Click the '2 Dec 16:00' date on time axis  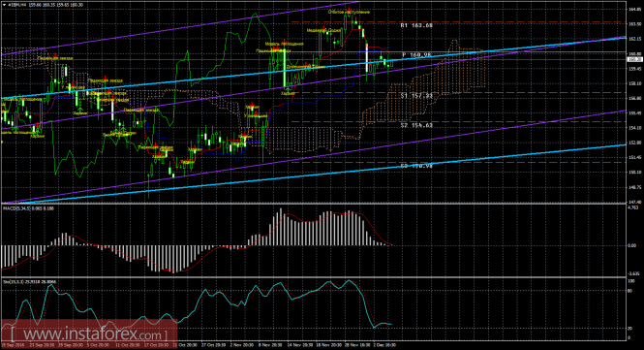pyautogui.click(x=384, y=345)
